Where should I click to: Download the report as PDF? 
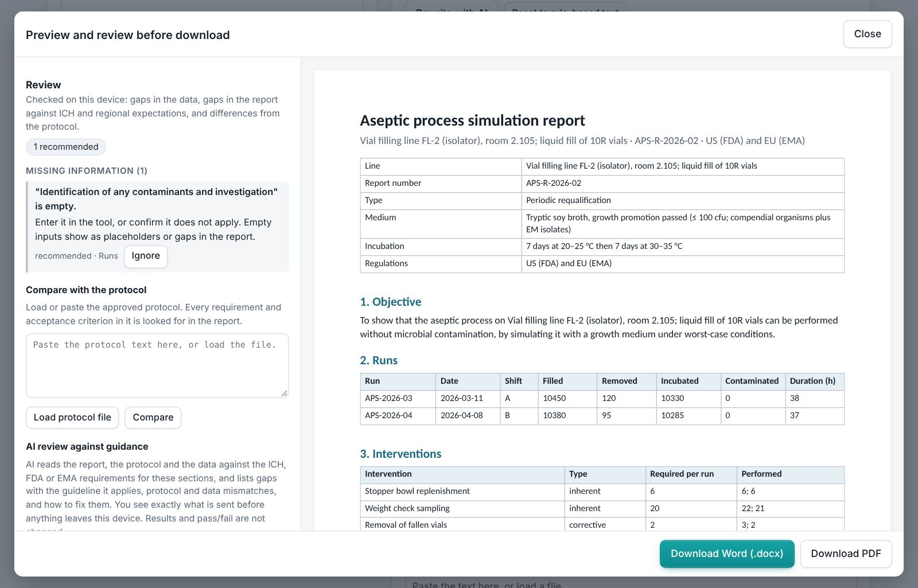click(846, 554)
